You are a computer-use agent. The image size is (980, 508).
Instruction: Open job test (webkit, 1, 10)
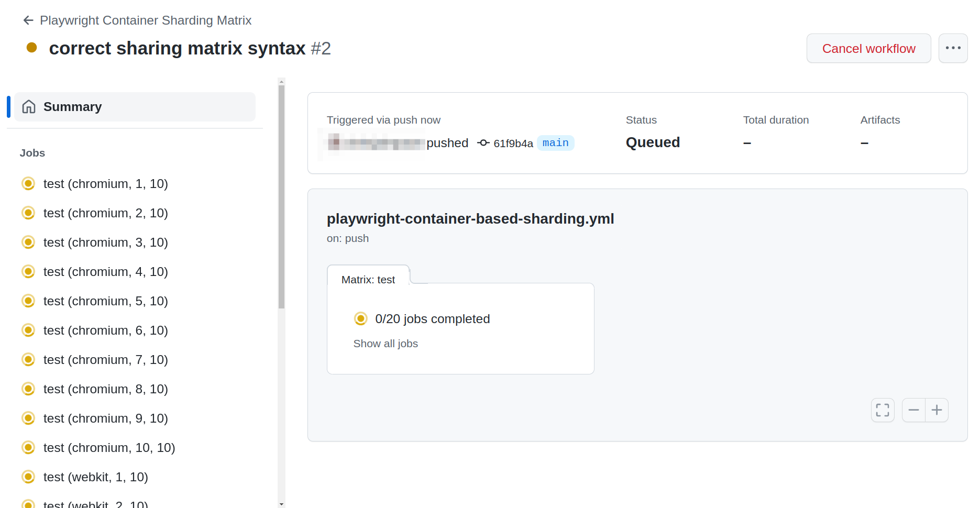pyautogui.click(x=95, y=477)
